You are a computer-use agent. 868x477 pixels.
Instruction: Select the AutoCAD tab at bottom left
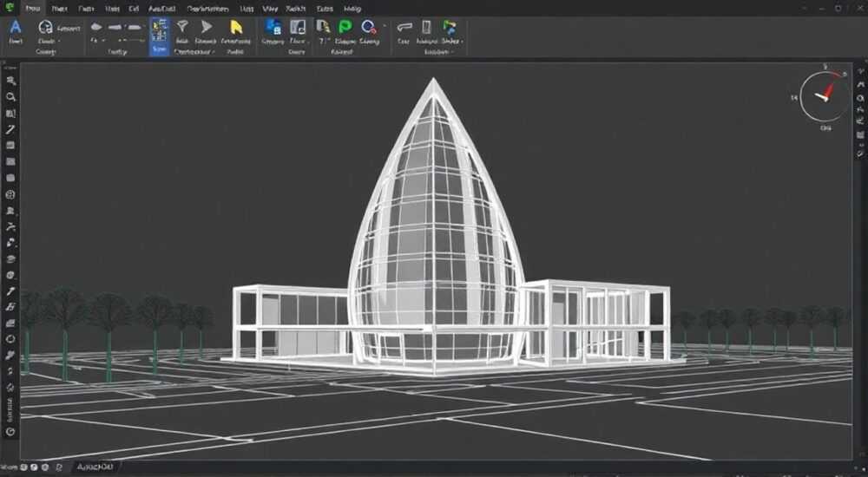95,467
